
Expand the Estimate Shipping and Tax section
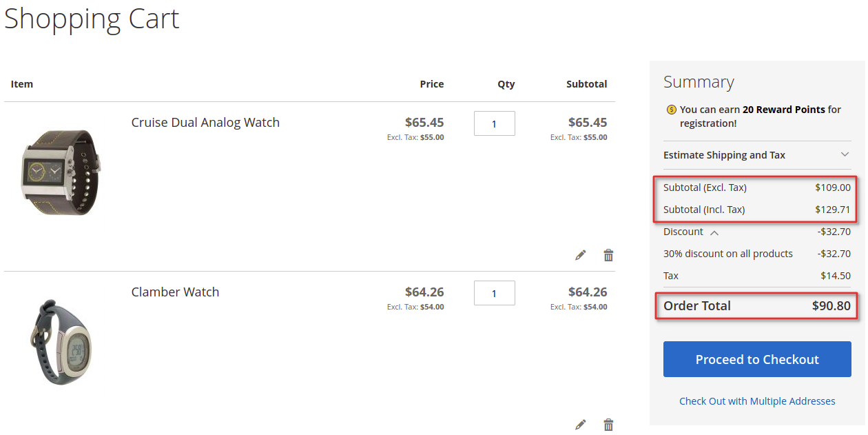pyautogui.click(x=757, y=155)
